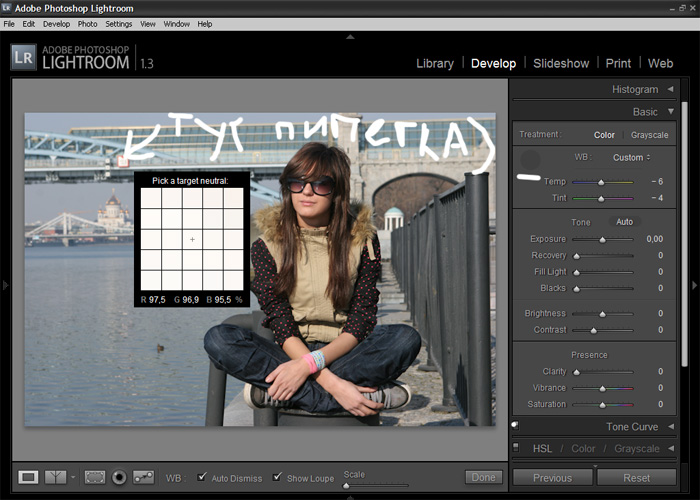This screenshot has height=500, width=700.
Task: Select the Crop Overlay tool
Action: pyautogui.click(x=95, y=477)
